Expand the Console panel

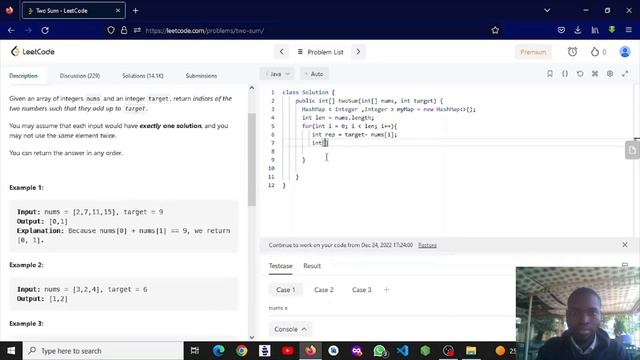(290, 329)
